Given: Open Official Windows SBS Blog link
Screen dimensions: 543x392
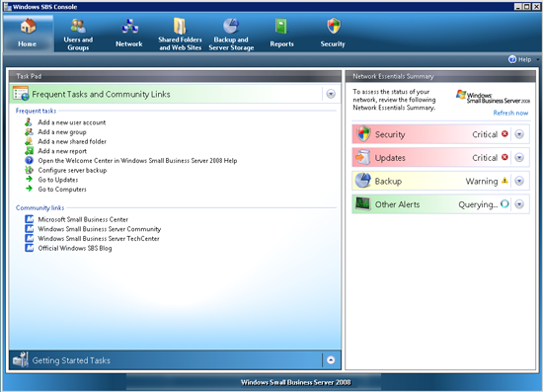Looking at the screenshot, I should 75,248.
